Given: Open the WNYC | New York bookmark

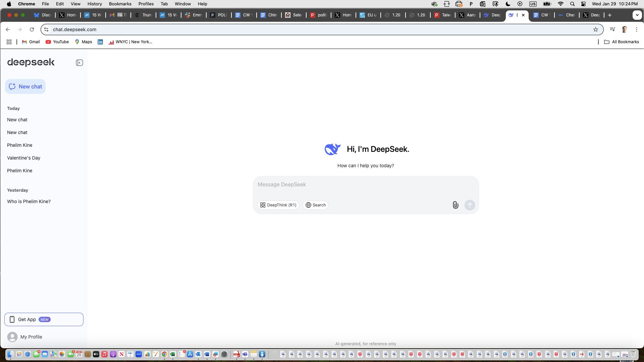Looking at the screenshot, I should pyautogui.click(x=130, y=42).
